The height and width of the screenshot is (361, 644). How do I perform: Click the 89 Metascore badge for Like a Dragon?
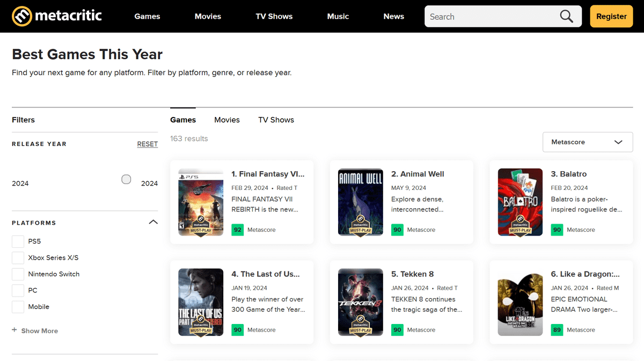coord(557,330)
